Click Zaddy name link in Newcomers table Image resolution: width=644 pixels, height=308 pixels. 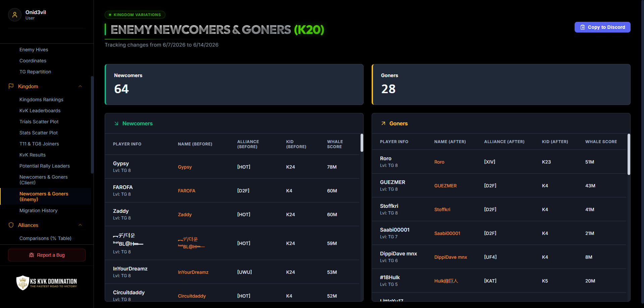(185, 214)
